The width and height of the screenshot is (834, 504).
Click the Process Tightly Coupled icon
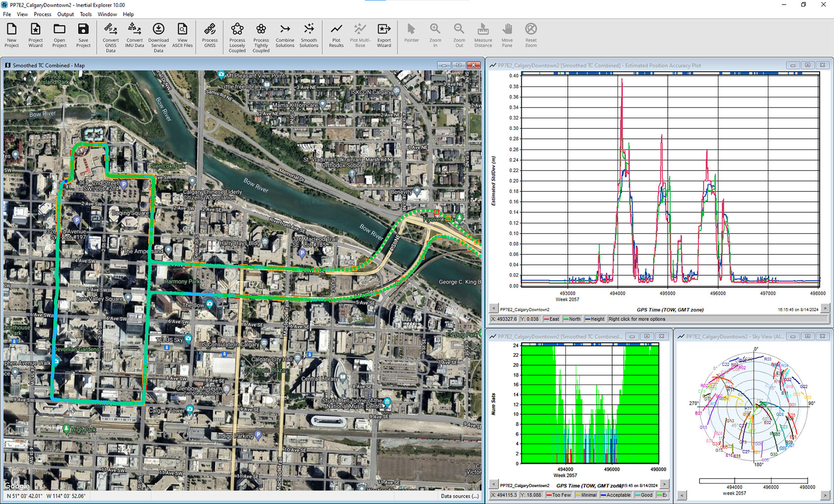tap(261, 35)
